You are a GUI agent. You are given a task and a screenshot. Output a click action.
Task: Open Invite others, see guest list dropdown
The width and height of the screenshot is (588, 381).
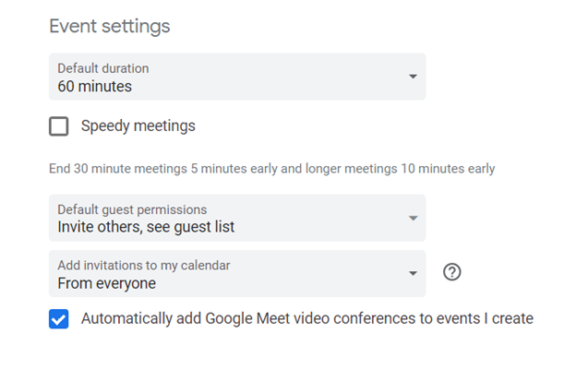pyautogui.click(x=237, y=218)
